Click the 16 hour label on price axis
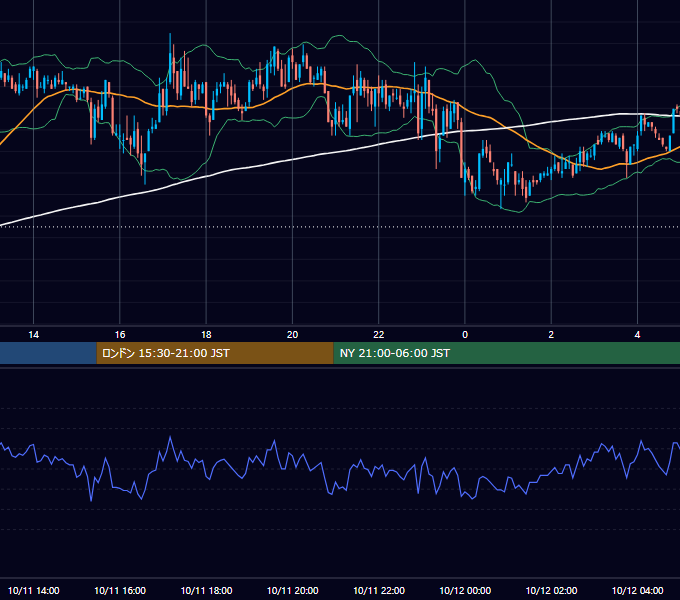680x600 pixels. (120, 335)
